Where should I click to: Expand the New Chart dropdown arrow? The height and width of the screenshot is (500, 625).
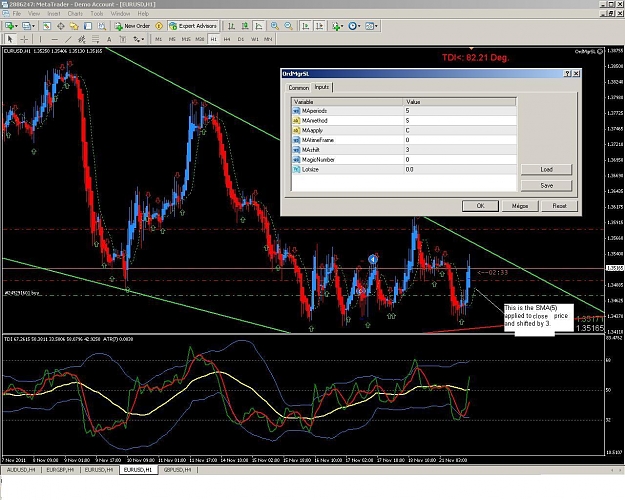(x=16, y=26)
